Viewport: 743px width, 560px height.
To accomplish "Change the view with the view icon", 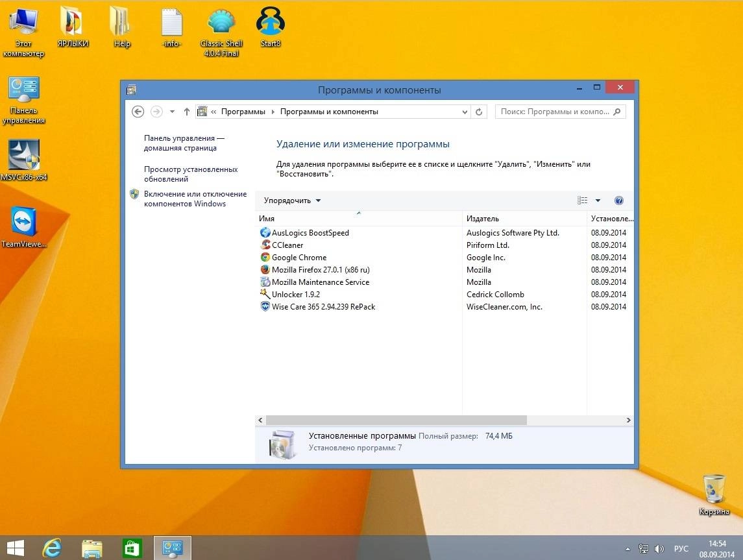I will tap(582, 201).
